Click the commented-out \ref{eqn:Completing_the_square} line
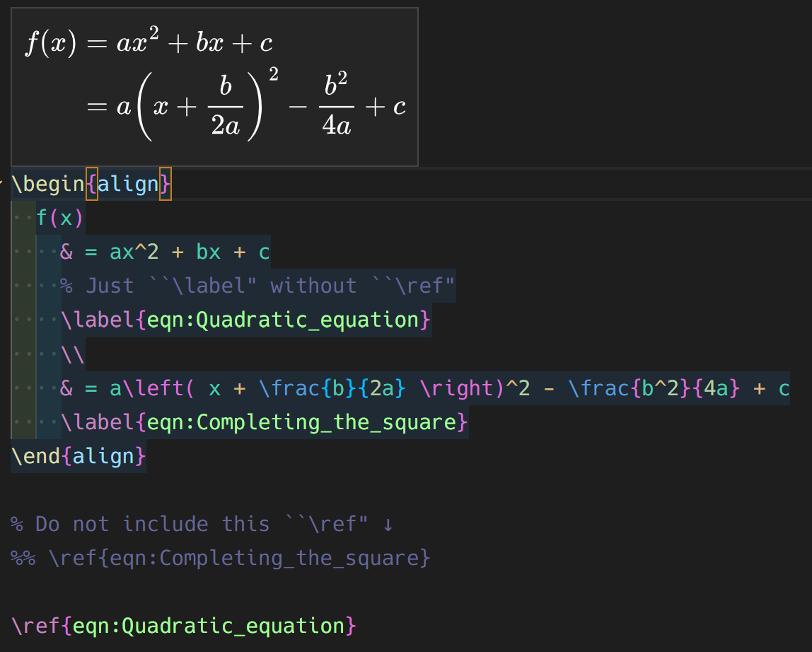 click(x=219, y=557)
